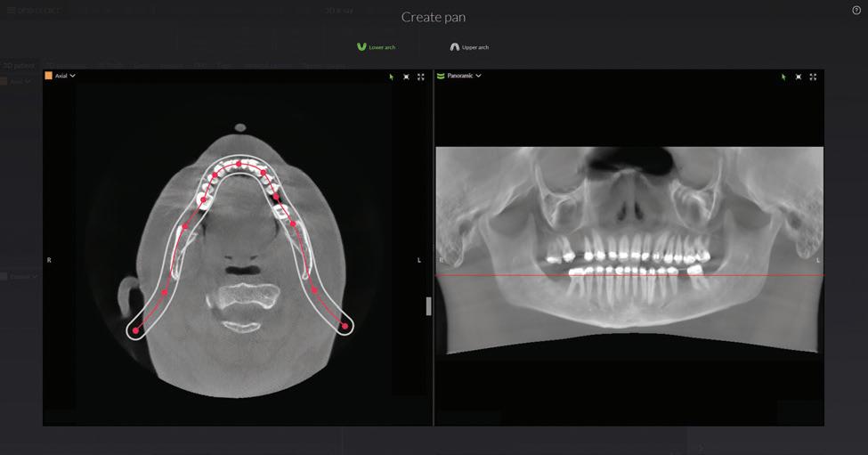The width and height of the screenshot is (868, 455).
Task: Open the Panoramic view dropdown
Action: pyautogui.click(x=464, y=76)
